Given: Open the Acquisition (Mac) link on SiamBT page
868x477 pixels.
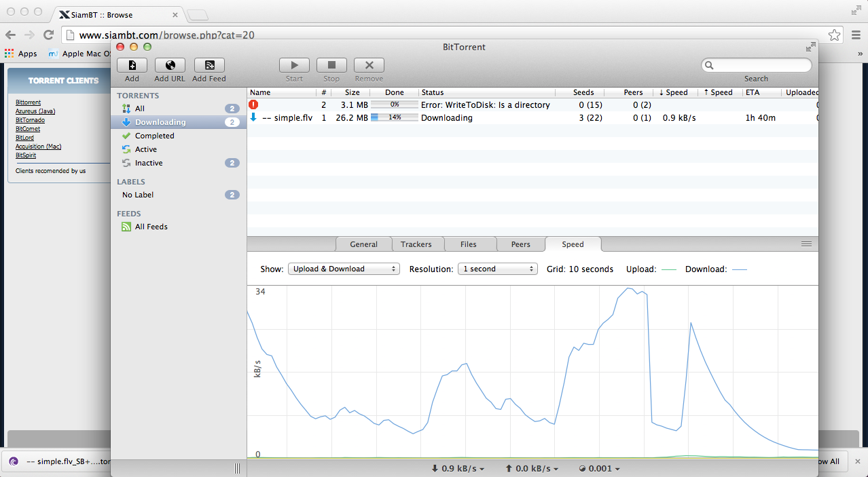Looking at the screenshot, I should (39, 147).
